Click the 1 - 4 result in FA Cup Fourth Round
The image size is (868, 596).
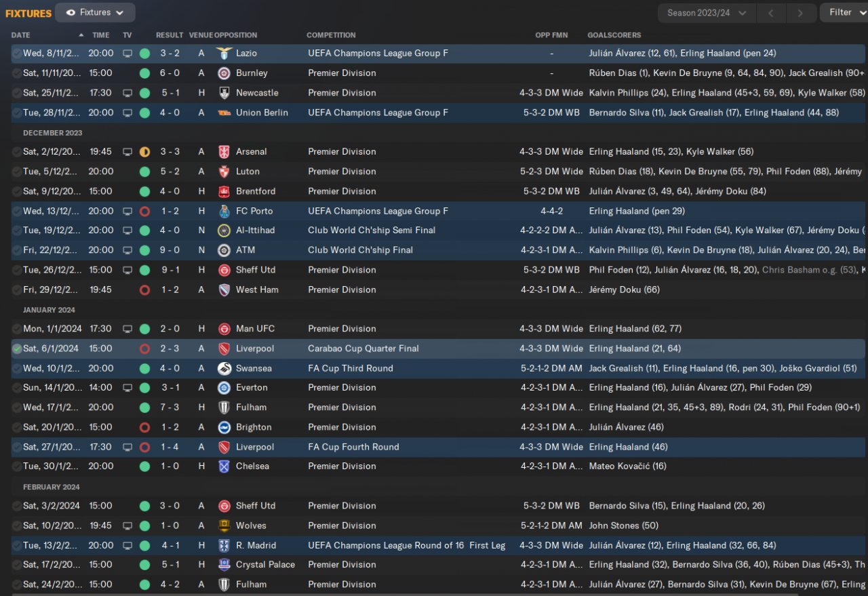tap(170, 447)
